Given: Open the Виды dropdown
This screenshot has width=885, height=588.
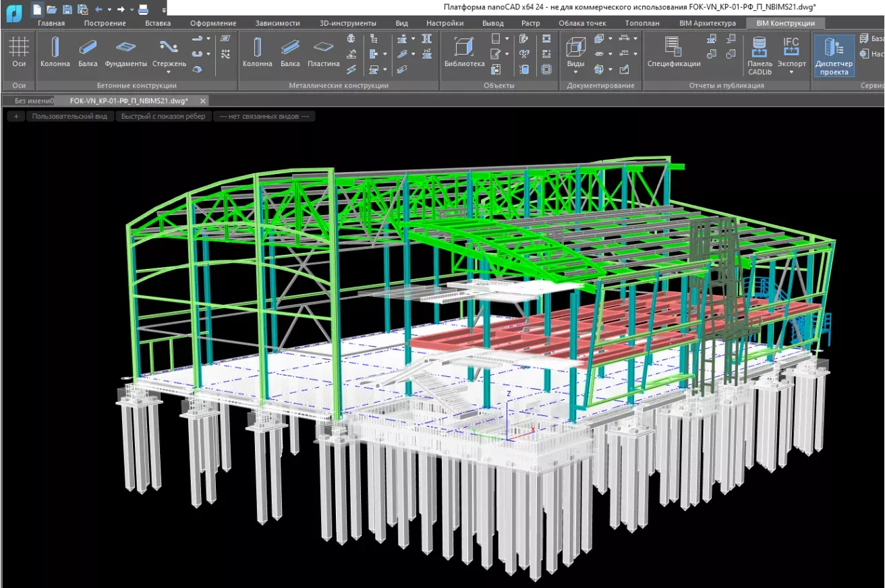Looking at the screenshot, I should point(575,71).
